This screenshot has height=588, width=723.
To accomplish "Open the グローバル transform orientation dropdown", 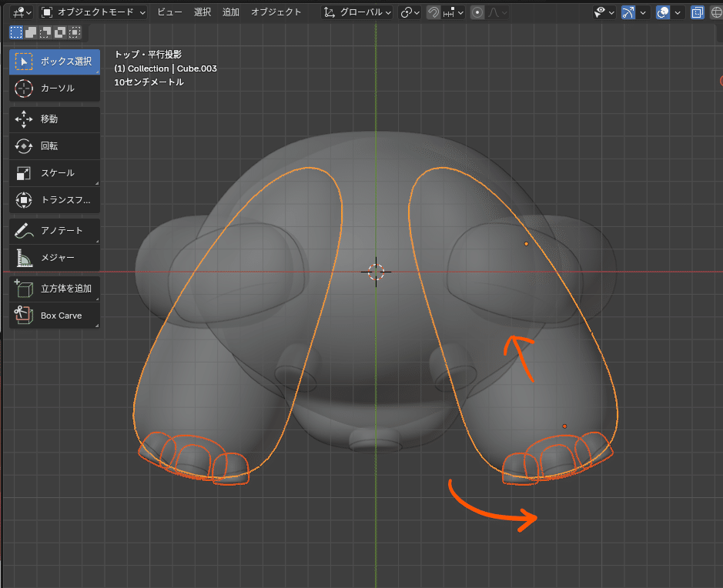I will 357,12.
